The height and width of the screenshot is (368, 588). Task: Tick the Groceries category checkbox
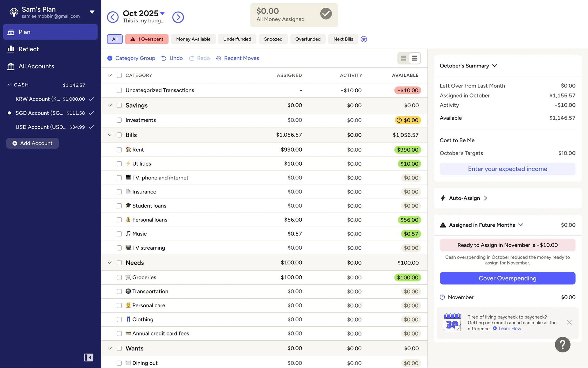pyautogui.click(x=119, y=278)
